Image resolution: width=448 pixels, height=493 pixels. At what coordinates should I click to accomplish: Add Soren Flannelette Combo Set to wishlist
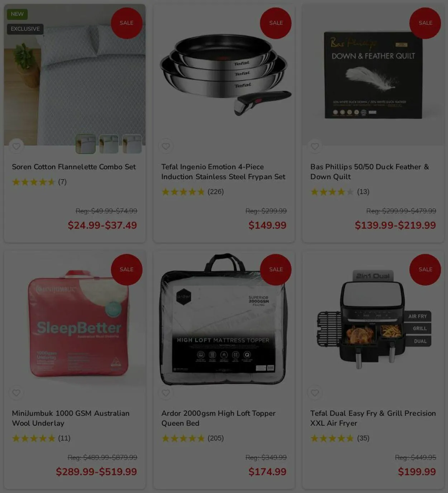tap(16, 146)
